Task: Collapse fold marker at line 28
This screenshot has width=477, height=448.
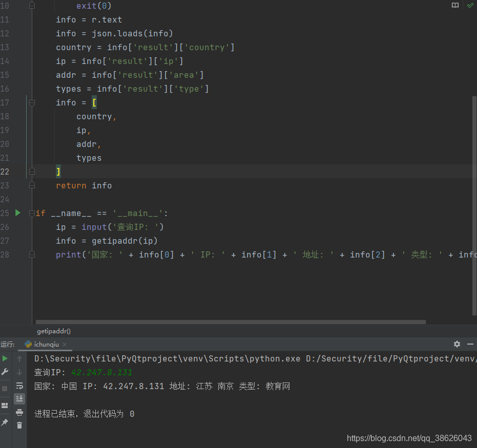Action: point(32,254)
